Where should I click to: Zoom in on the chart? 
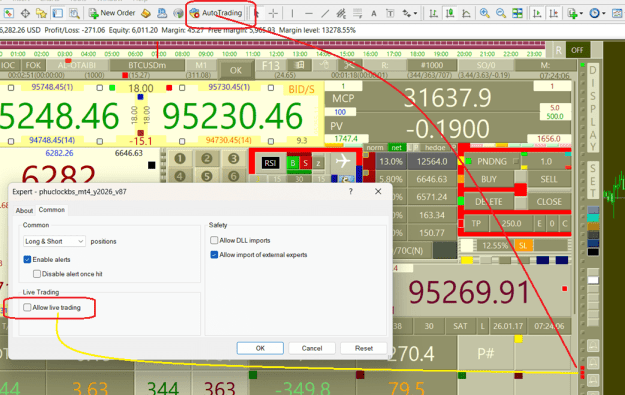pyautogui.click(x=485, y=14)
